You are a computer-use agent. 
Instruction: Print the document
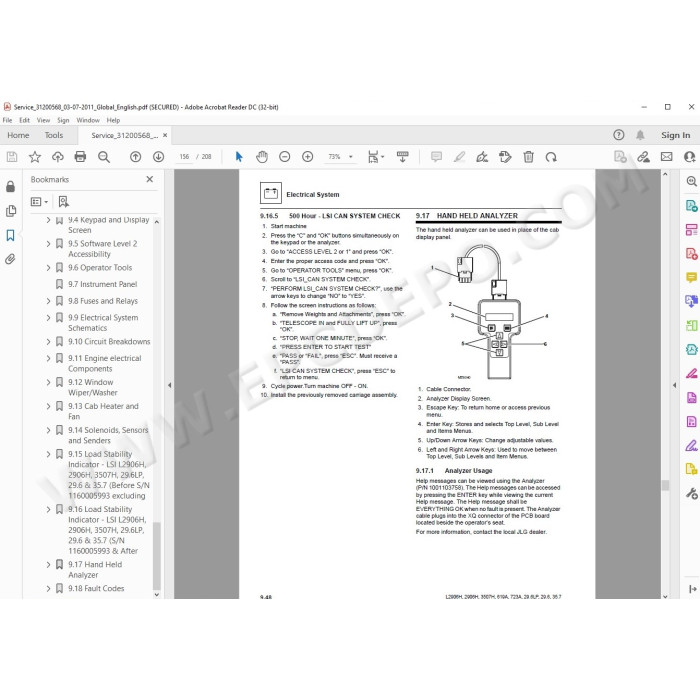pyautogui.click(x=80, y=157)
